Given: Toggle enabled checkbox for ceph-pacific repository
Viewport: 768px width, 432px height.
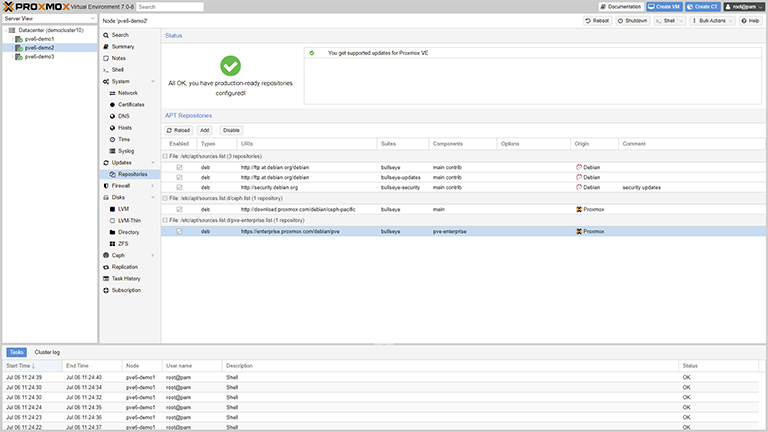Looking at the screenshot, I should (x=179, y=209).
